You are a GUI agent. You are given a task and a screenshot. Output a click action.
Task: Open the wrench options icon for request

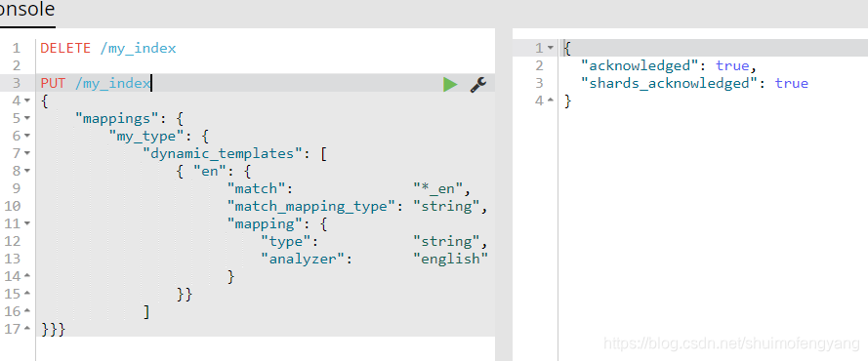[478, 84]
